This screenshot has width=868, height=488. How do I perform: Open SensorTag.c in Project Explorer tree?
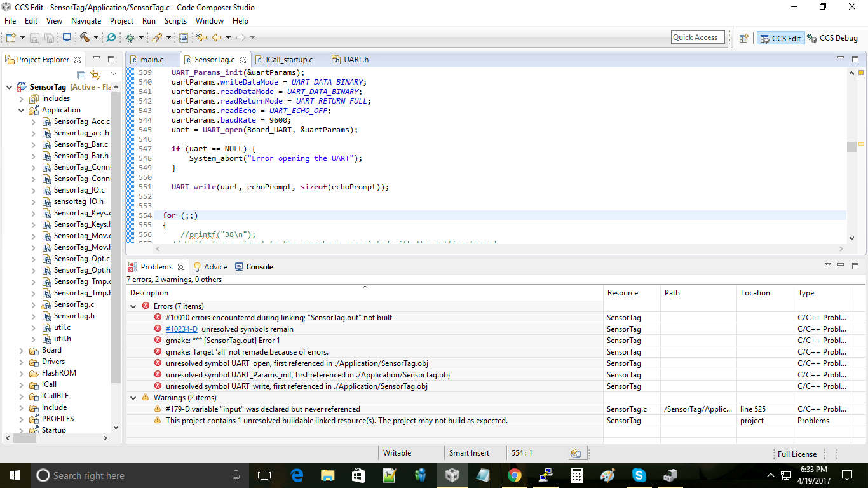pos(74,304)
